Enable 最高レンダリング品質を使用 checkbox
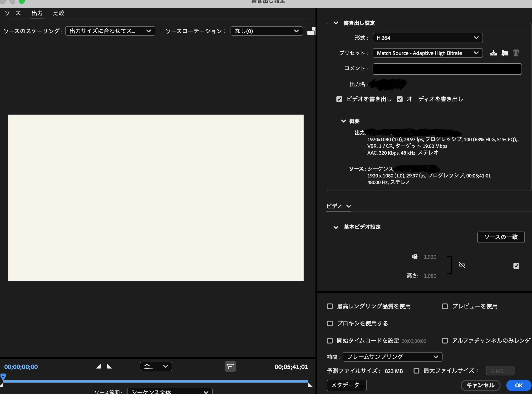The height and width of the screenshot is (394, 532). [330, 306]
